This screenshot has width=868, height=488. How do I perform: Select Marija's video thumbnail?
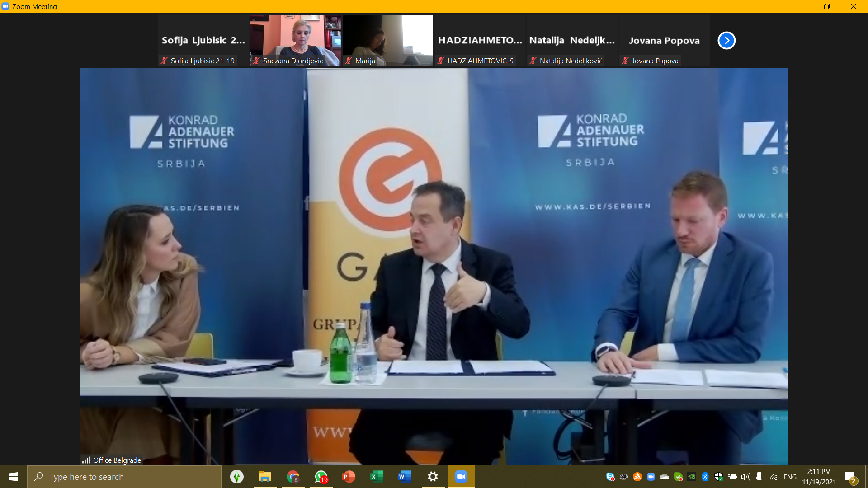[388, 40]
